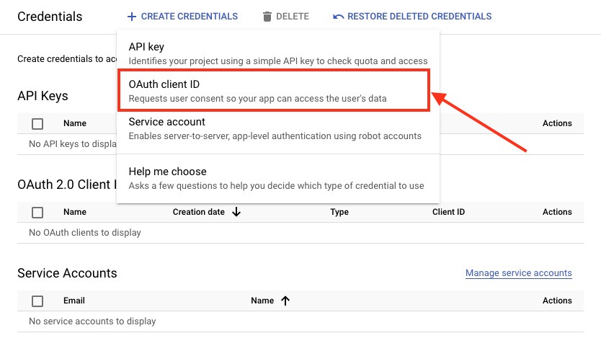This screenshot has width=601, height=364.
Task: Sort service accounts by Name column
Action: click(x=262, y=301)
